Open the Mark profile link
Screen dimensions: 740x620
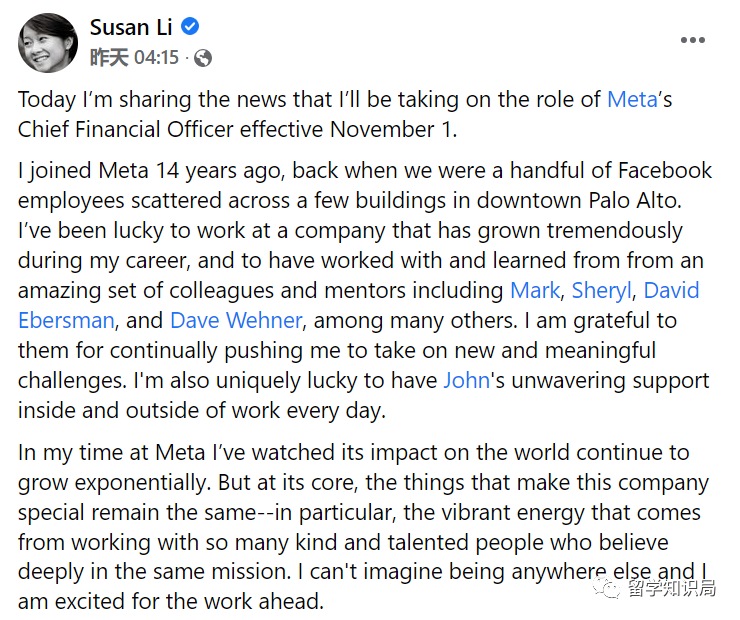click(535, 291)
